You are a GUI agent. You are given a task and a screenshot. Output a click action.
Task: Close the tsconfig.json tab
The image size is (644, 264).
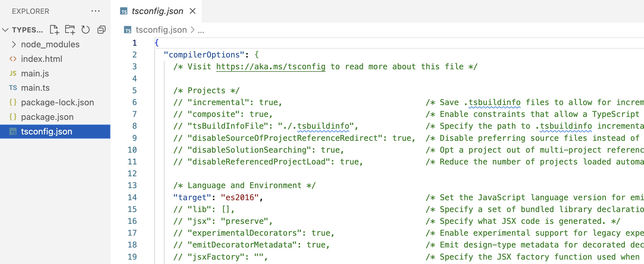tap(193, 11)
